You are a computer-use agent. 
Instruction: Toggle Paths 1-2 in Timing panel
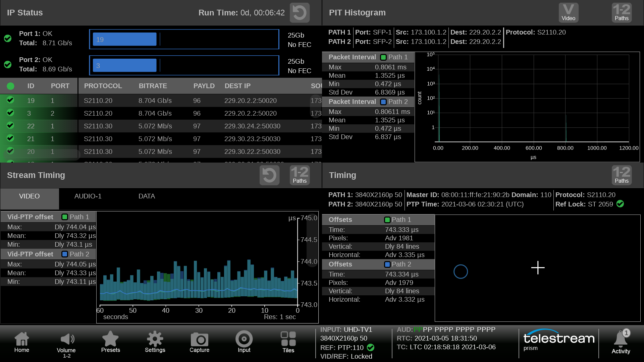pyautogui.click(x=622, y=175)
